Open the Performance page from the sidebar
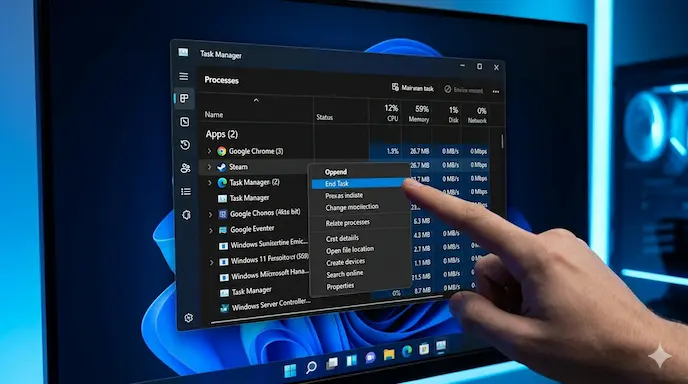 pos(185,122)
